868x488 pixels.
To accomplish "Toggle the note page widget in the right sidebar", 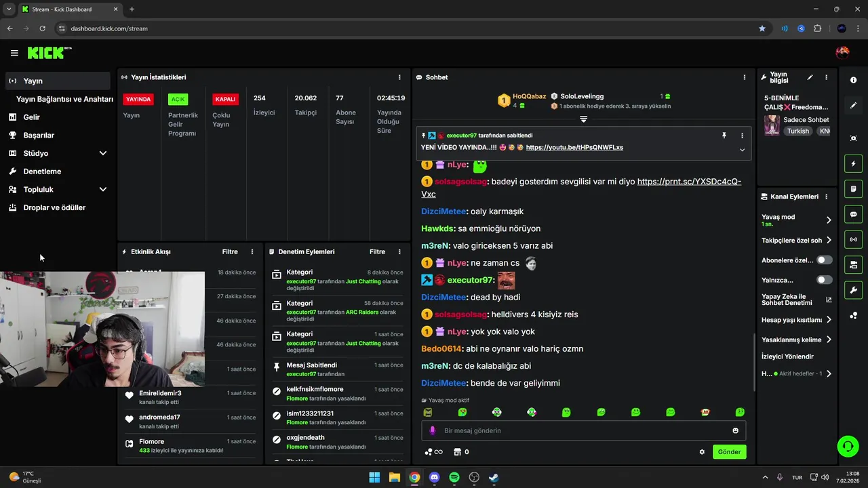I will point(853,188).
